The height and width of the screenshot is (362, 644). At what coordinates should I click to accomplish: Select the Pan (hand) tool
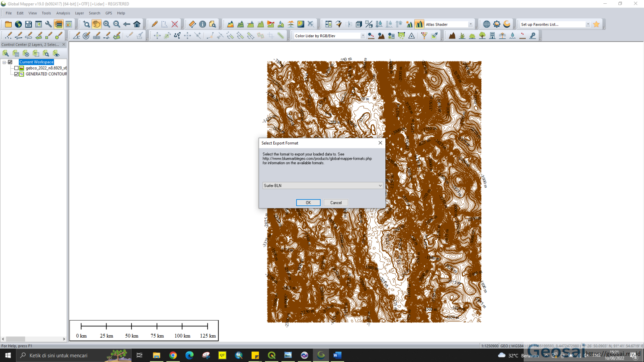96,24
